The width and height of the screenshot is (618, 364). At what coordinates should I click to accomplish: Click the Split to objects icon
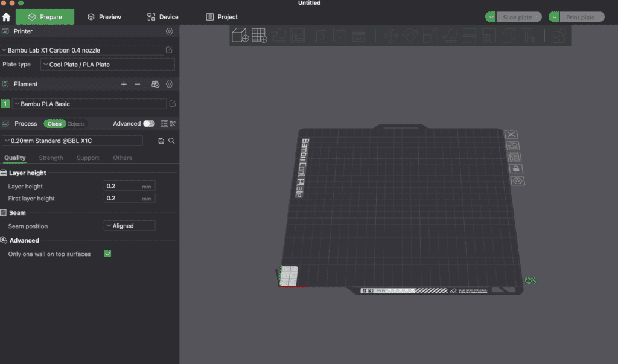[320, 36]
